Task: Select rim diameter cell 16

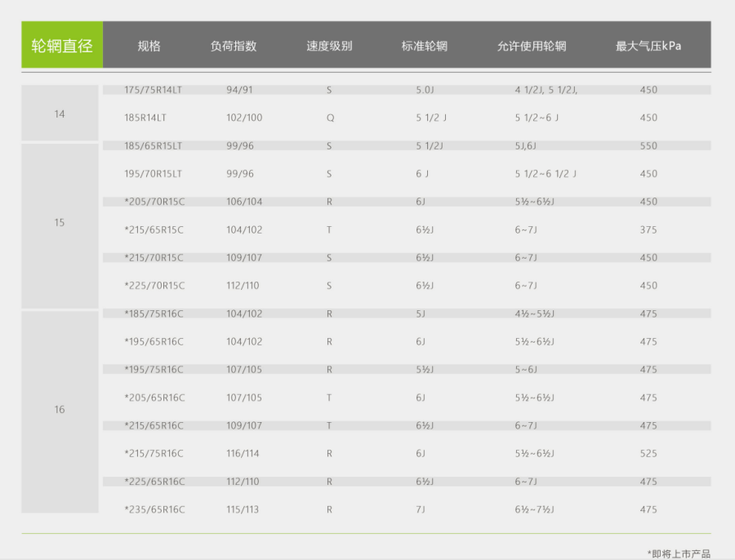Action: point(60,411)
